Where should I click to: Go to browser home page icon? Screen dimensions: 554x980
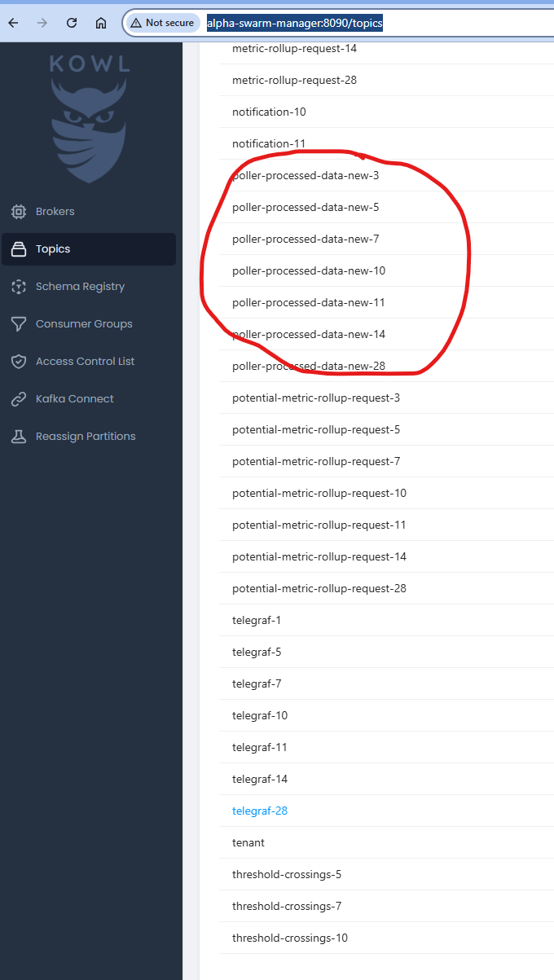click(x=101, y=23)
